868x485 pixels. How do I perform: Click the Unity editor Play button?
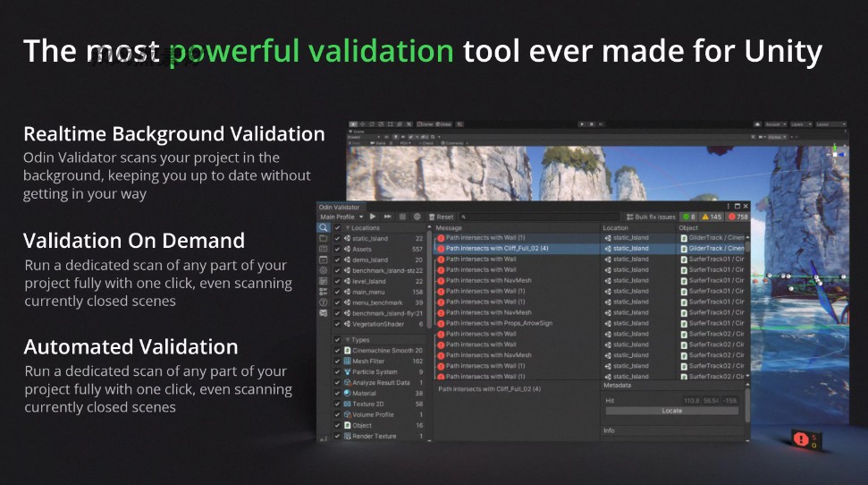(581, 124)
